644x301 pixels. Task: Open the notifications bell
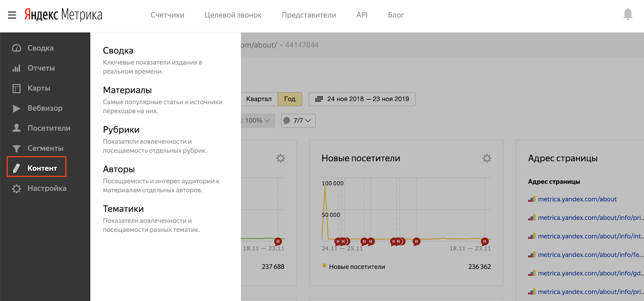tap(627, 14)
